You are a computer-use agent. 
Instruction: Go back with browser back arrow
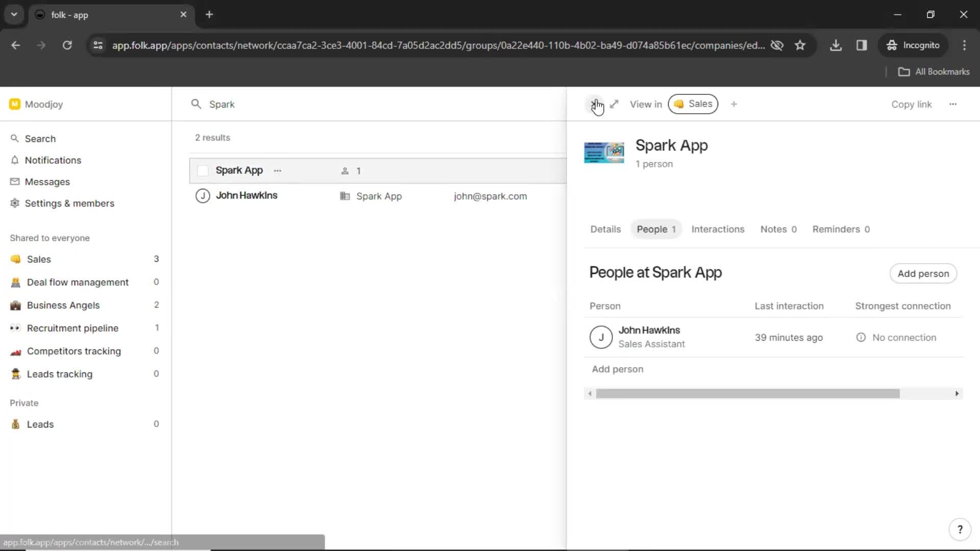point(16,45)
